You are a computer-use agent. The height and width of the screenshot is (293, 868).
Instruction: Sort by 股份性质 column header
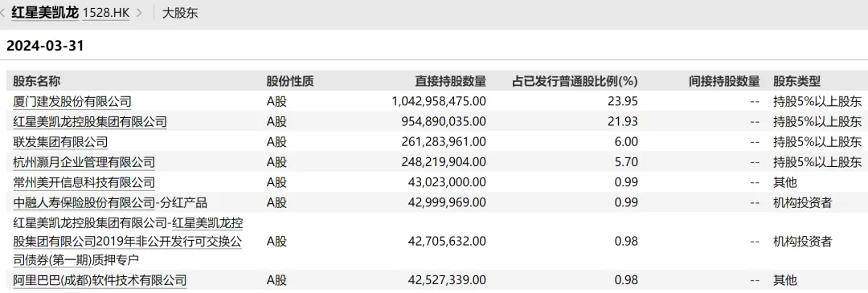[290, 82]
